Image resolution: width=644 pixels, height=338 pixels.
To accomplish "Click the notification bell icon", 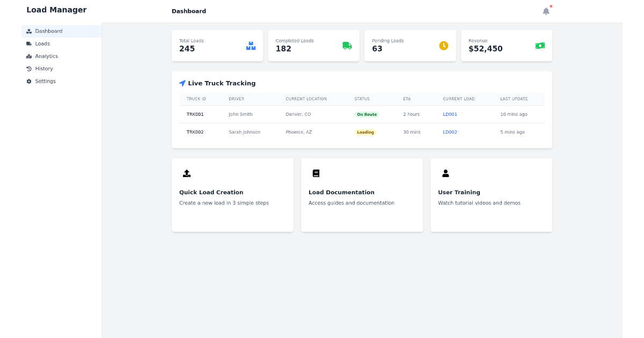I will pos(546,10).
